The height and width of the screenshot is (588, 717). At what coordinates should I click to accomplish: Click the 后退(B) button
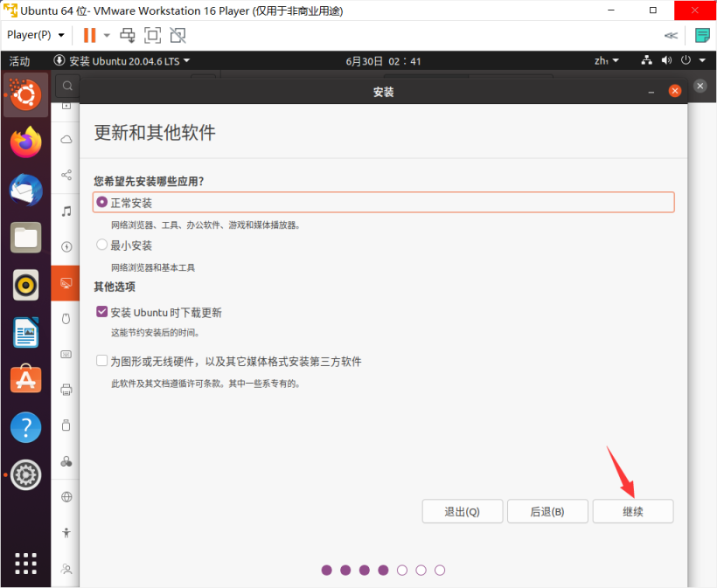547,511
